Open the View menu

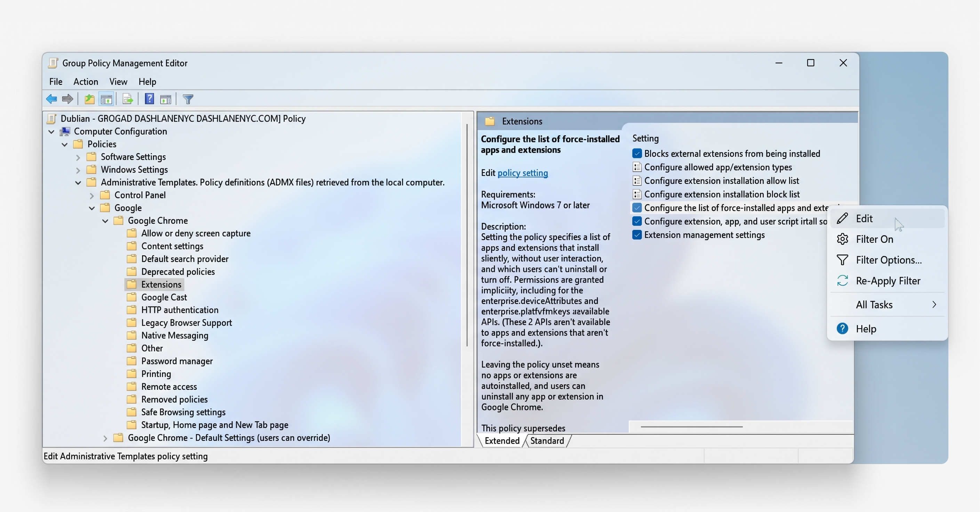[118, 82]
